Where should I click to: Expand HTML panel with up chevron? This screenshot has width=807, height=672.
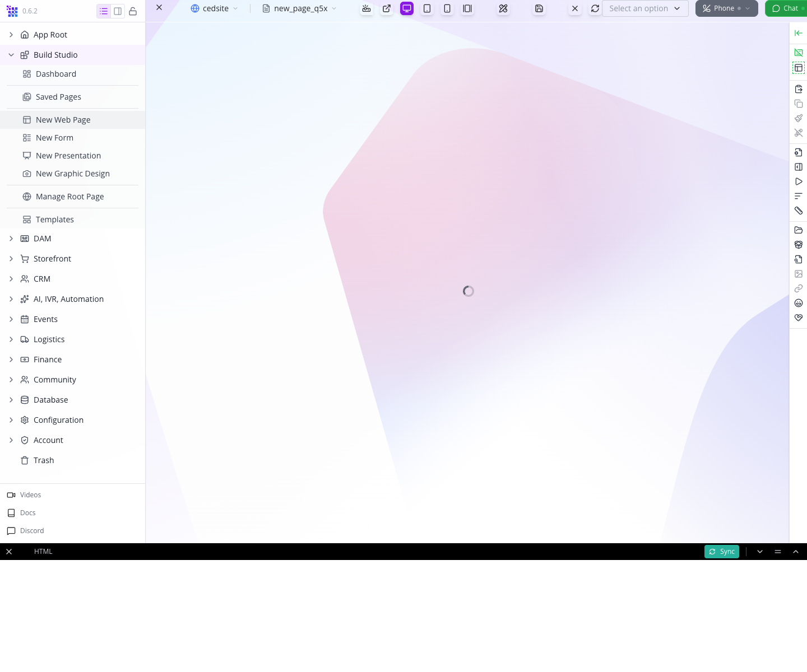point(796,552)
